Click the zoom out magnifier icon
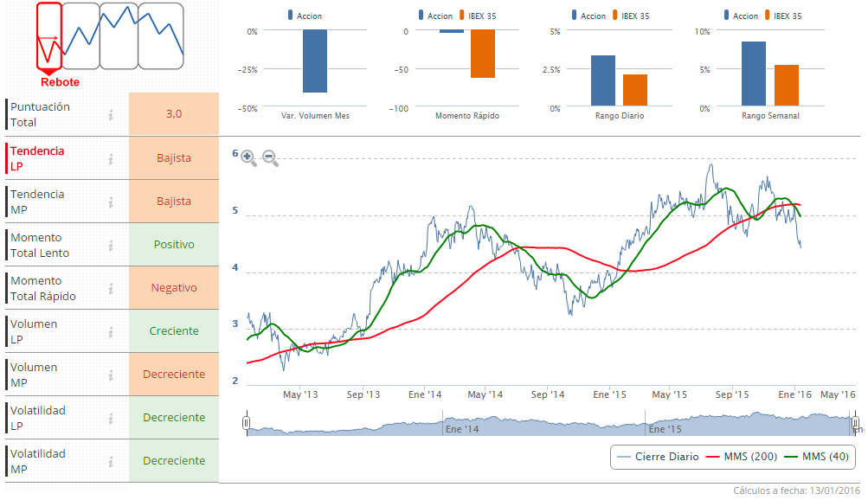The height and width of the screenshot is (500, 868). [x=270, y=157]
